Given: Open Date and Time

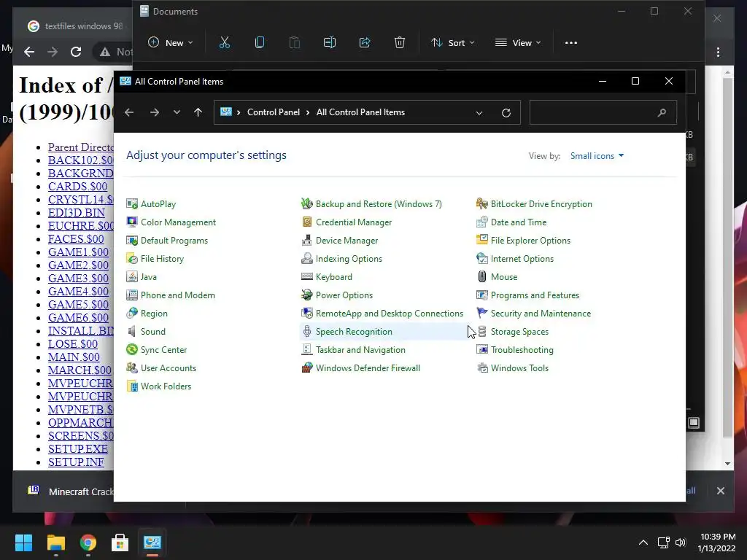Looking at the screenshot, I should (x=511, y=222).
